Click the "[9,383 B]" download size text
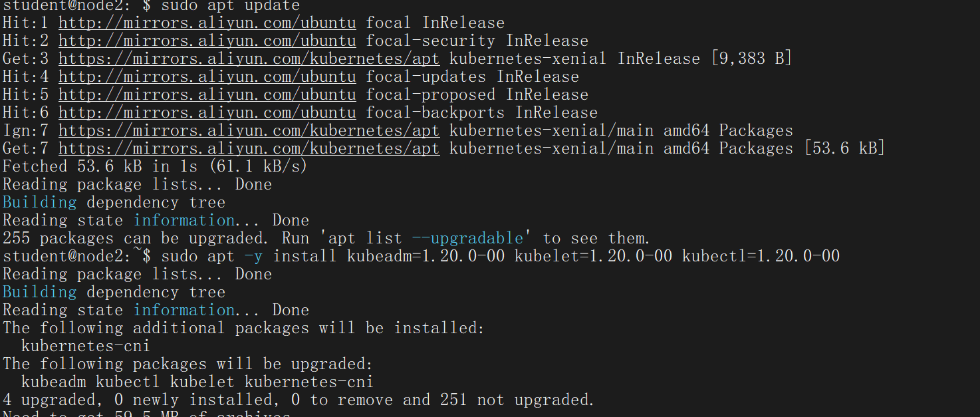The height and width of the screenshot is (417, 980). click(751, 59)
